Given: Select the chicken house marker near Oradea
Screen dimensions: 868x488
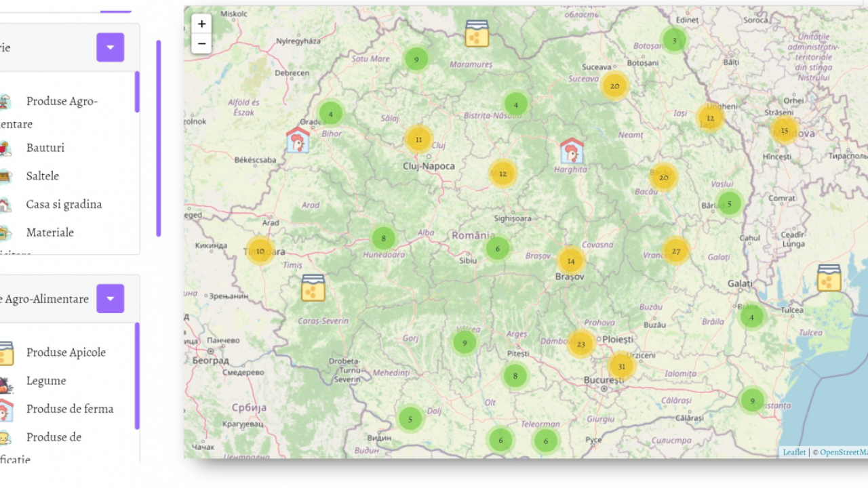Looking at the screenshot, I should [298, 140].
